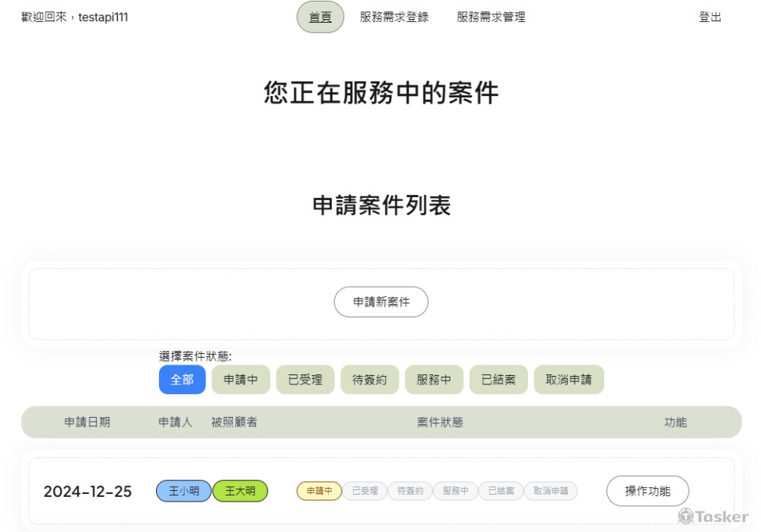Click the 案件狀態 column header
The image size is (761, 532).
click(440, 422)
